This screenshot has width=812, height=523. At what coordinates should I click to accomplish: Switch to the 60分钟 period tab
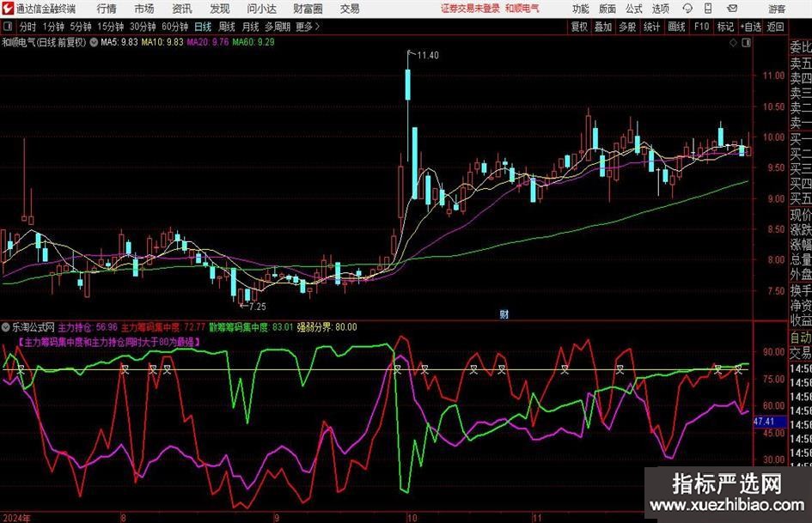click(175, 27)
